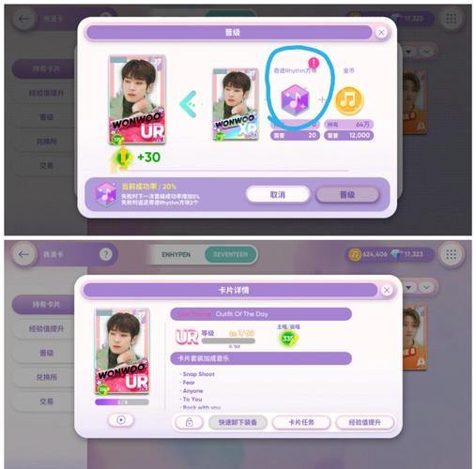Tap the red exclamation alert badge

click(314, 63)
